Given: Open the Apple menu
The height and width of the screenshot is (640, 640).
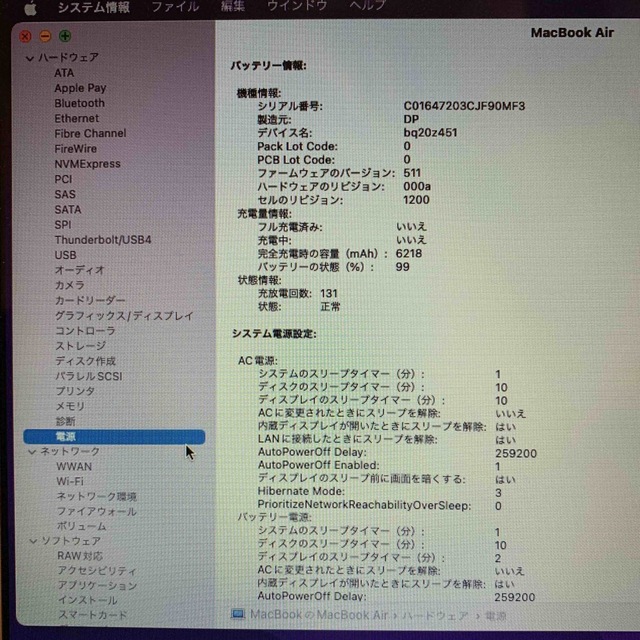Looking at the screenshot, I should [x=31, y=8].
